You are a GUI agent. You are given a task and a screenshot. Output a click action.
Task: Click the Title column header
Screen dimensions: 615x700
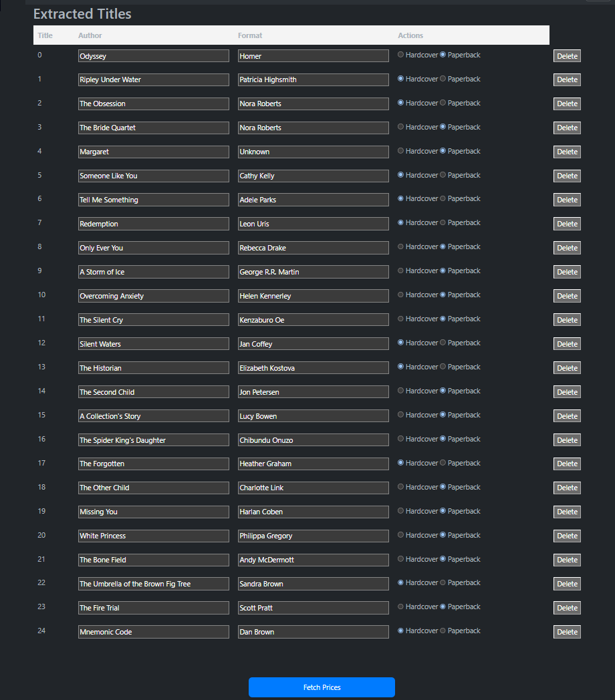pyautogui.click(x=45, y=35)
